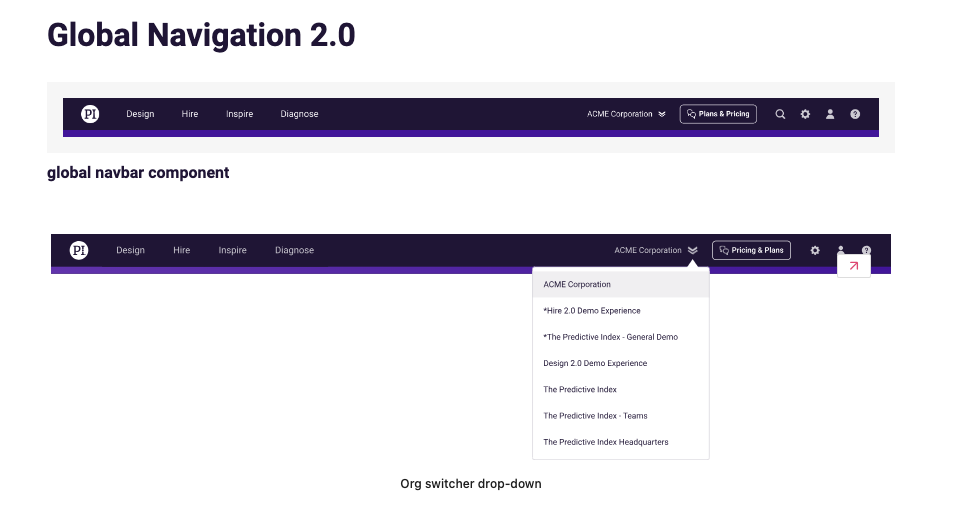This screenshot has height=508, width=961.
Task: Open settings gear in the upper navbar
Action: pos(805,114)
